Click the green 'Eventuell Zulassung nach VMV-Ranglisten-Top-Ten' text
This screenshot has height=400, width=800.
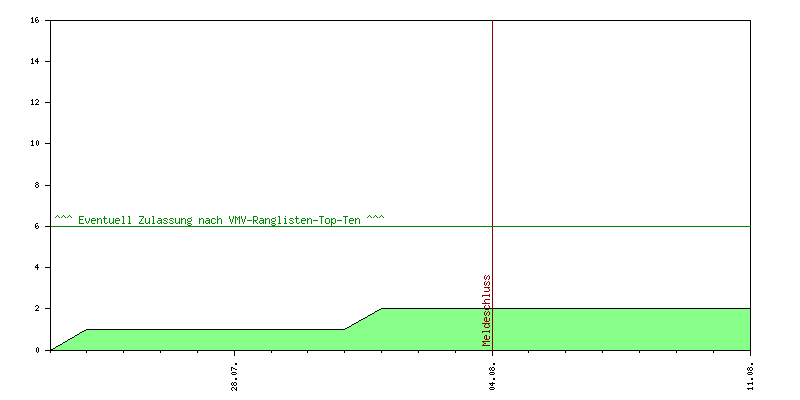coord(219,220)
